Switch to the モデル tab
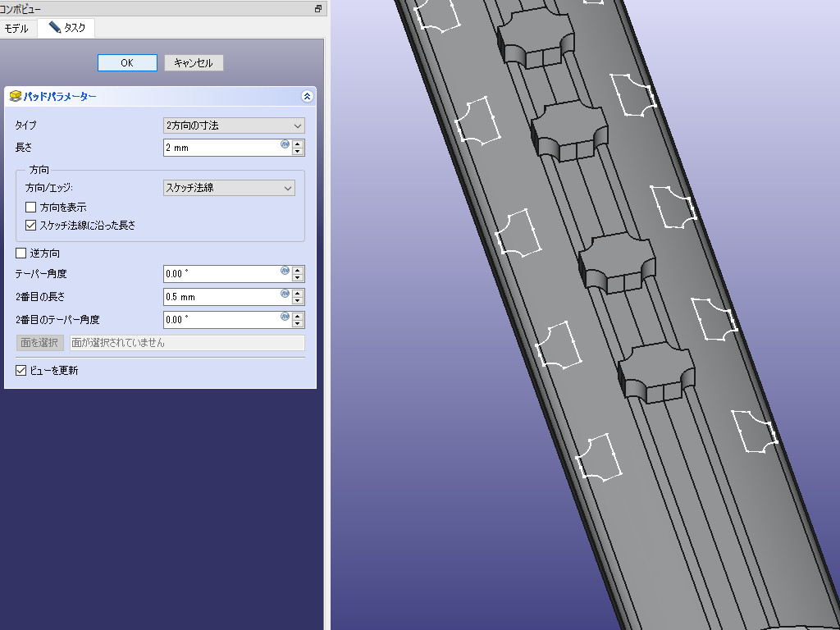 point(18,28)
